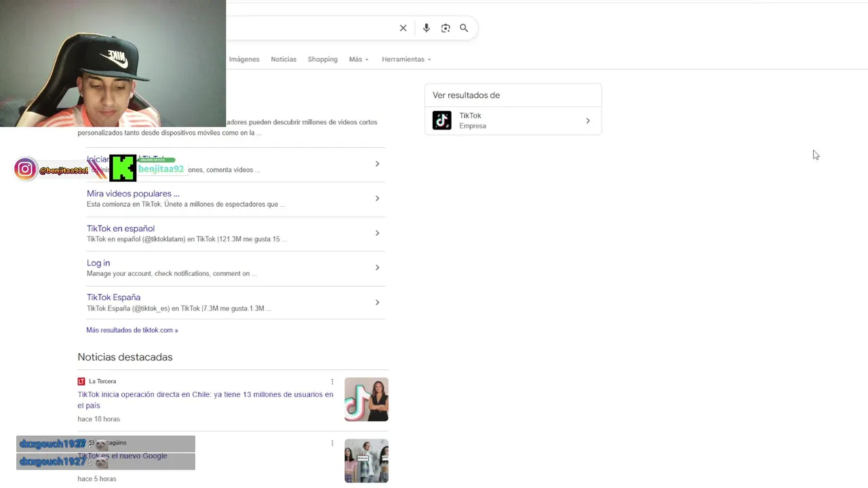Viewport: 868px width, 488px height.
Task: Open the Más dropdown menu
Action: [x=359, y=59]
